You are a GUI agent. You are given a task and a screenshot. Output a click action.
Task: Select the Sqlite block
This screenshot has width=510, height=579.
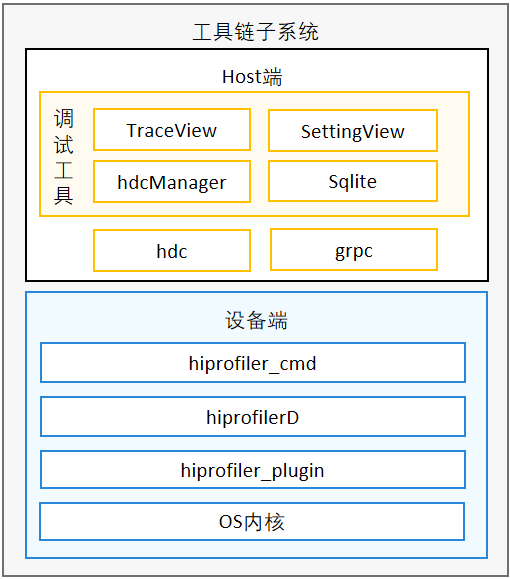click(x=353, y=181)
